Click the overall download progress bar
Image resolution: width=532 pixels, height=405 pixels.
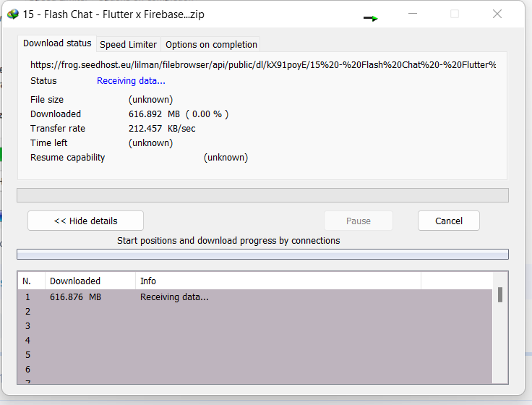tap(262, 195)
